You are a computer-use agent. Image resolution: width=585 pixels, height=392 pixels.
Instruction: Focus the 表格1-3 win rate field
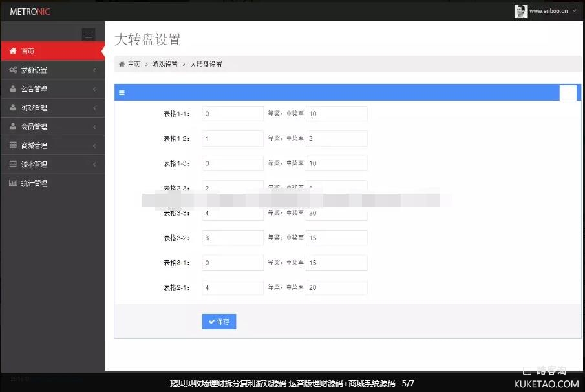[337, 163]
